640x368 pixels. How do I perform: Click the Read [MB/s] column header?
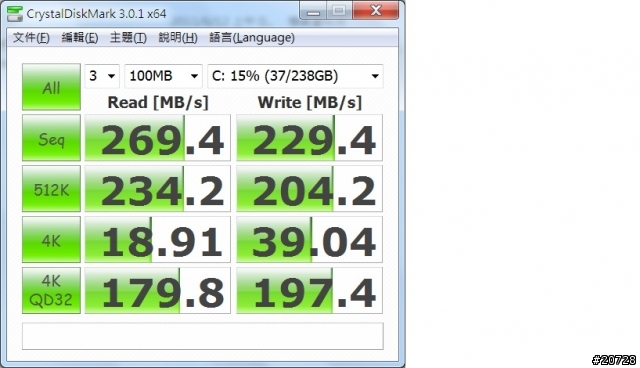pyautogui.click(x=158, y=102)
